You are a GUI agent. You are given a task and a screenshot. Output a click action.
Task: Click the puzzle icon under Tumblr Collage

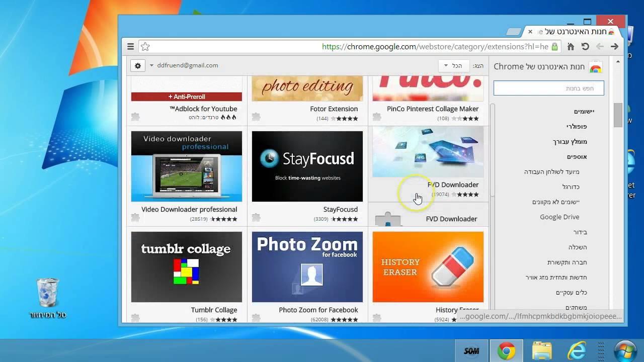pos(135,318)
